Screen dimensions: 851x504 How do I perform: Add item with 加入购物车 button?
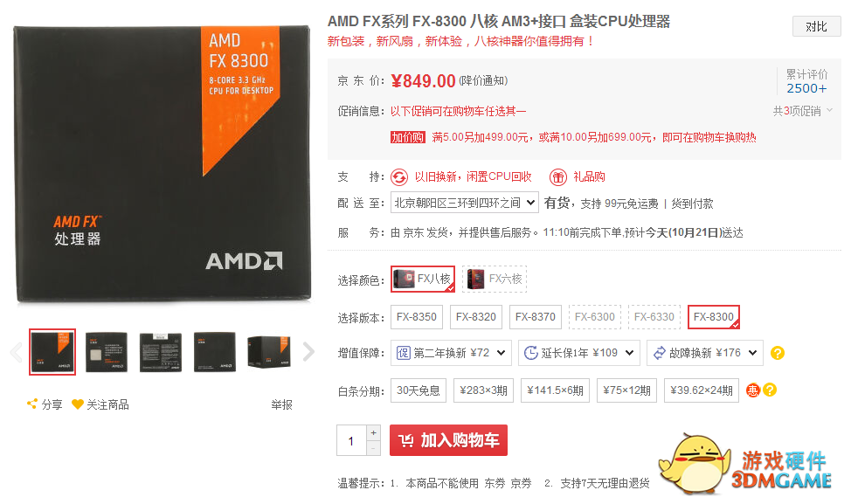coord(448,440)
